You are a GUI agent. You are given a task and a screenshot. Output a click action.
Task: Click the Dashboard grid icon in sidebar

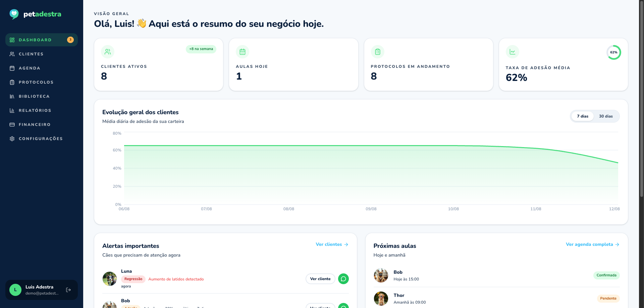coord(12,40)
